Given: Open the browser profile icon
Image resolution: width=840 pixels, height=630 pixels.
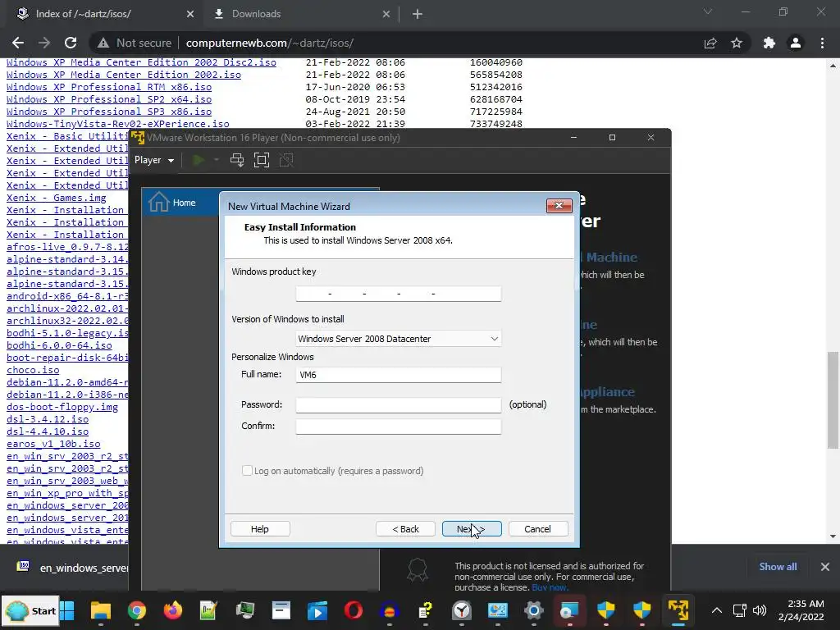Looking at the screenshot, I should coord(796,43).
